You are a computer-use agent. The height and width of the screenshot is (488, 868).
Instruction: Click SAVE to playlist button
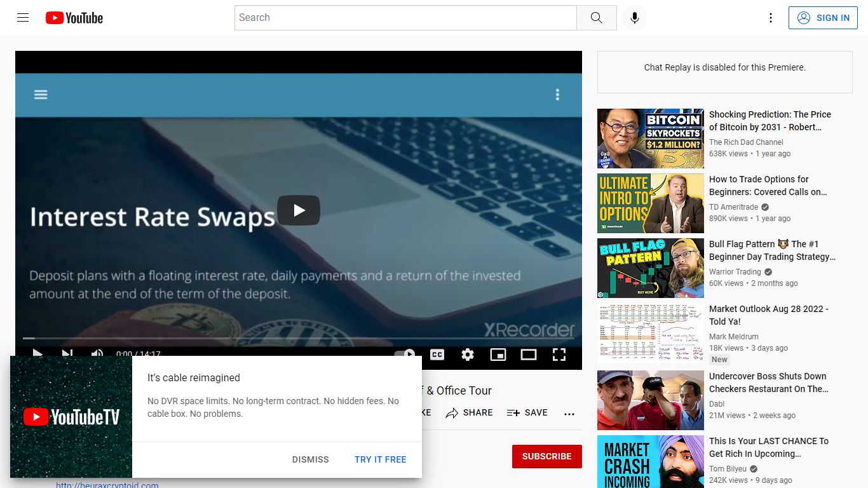coord(527,413)
